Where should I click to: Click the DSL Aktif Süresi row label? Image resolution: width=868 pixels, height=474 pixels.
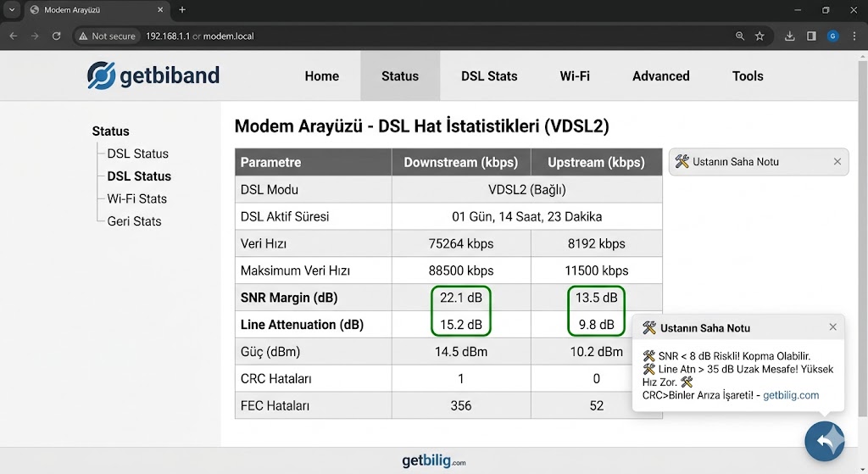point(285,216)
